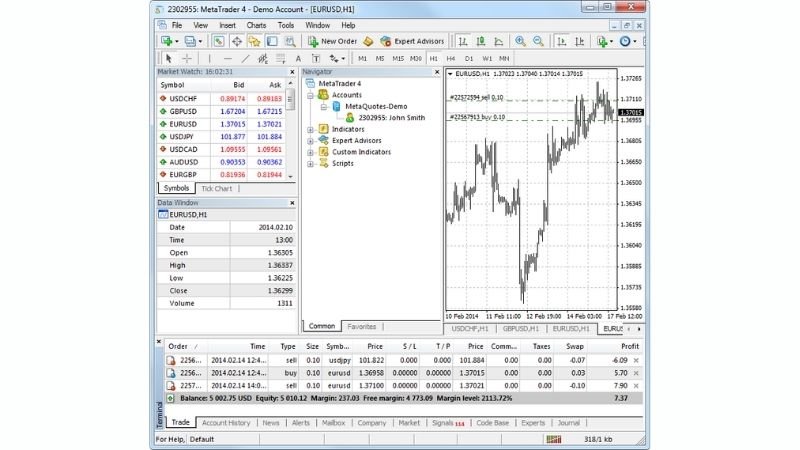
Task: Expand the Scripts tree node
Action: click(x=310, y=164)
